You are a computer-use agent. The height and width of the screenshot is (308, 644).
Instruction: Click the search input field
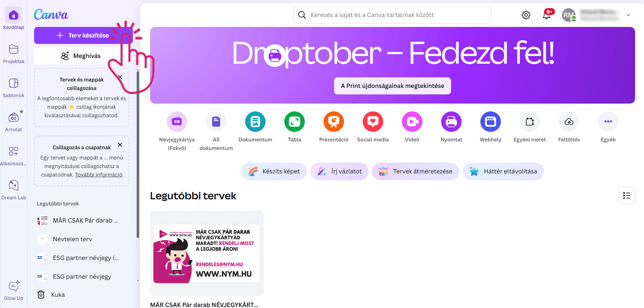tap(392, 15)
